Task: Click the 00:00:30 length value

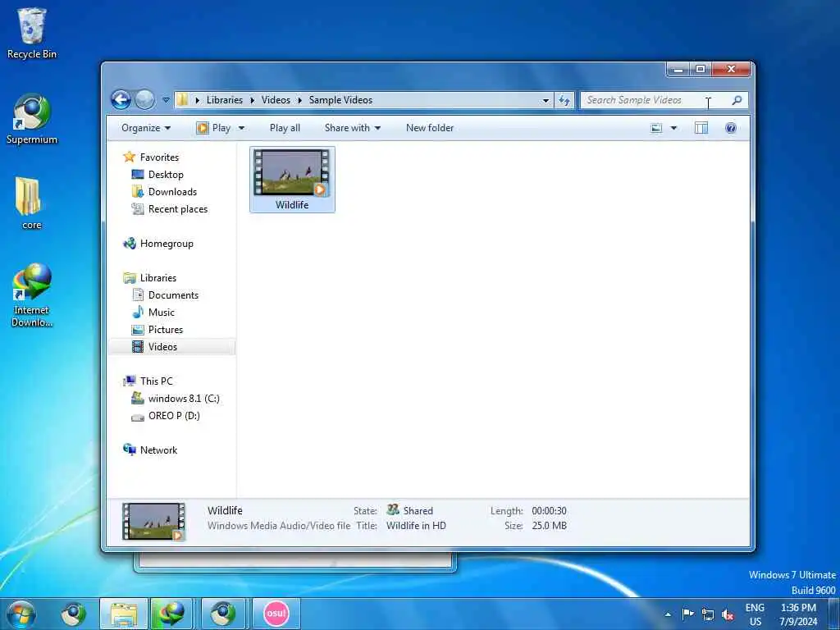Action: pyautogui.click(x=549, y=510)
